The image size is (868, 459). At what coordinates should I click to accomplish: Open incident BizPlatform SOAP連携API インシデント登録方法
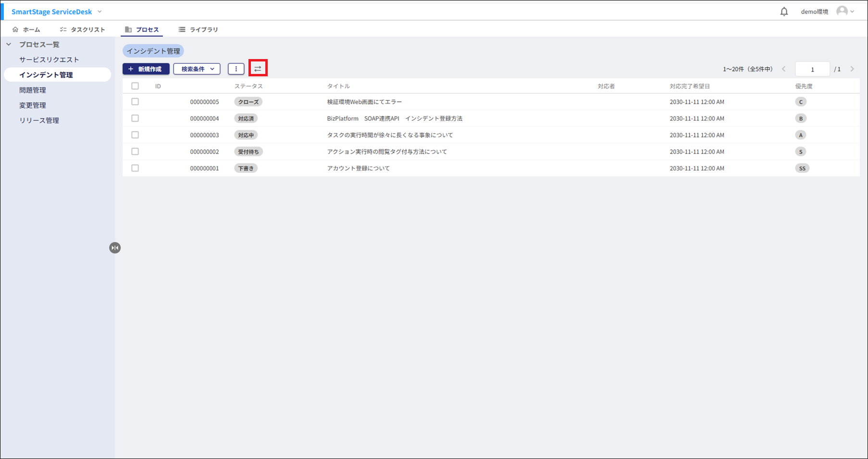pyautogui.click(x=395, y=118)
